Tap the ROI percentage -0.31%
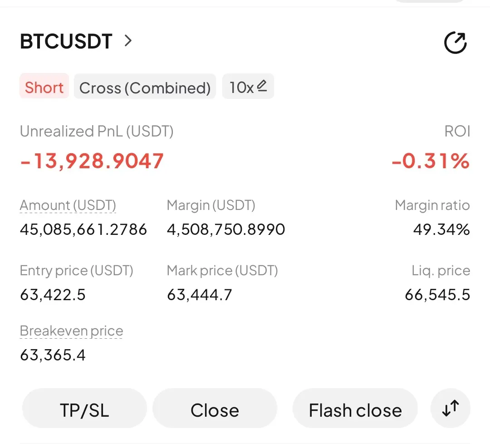 [x=431, y=161]
